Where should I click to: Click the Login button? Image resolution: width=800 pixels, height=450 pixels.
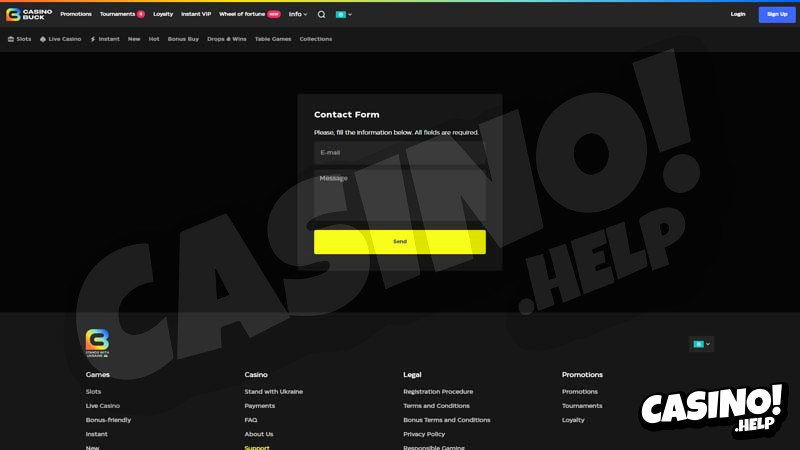point(738,14)
